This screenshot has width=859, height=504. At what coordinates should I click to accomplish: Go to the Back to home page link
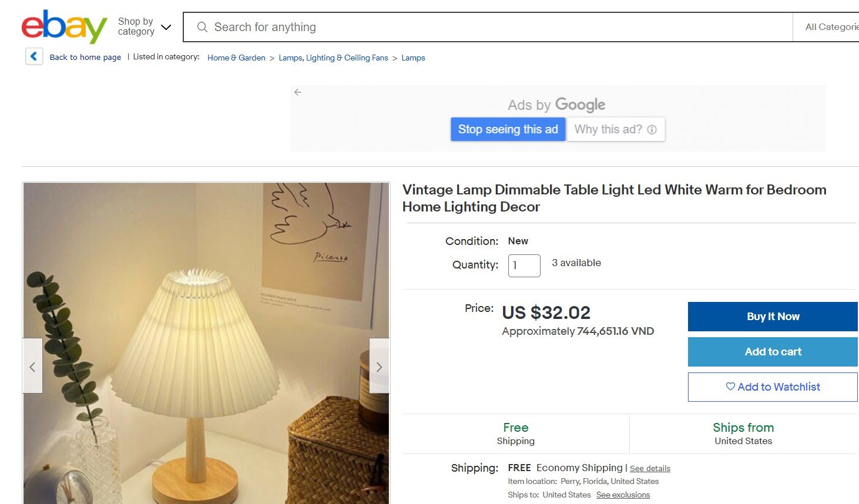[86, 57]
